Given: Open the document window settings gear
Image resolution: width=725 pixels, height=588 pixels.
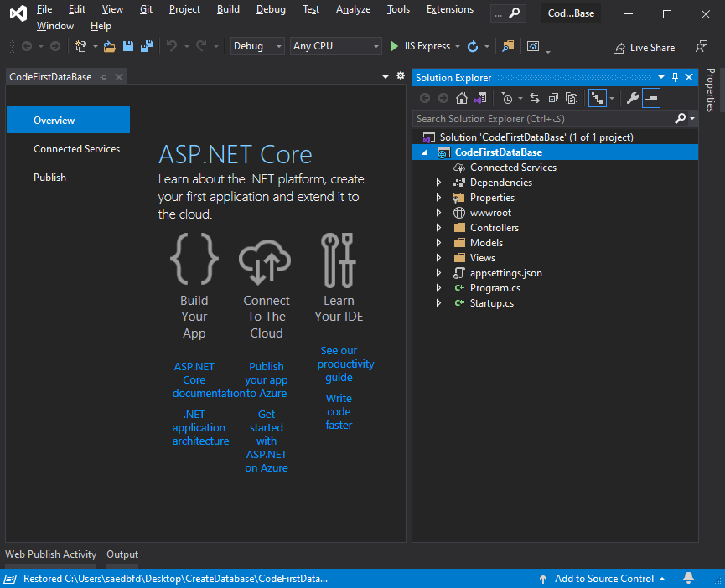Looking at the screenshot, I should [401, 75].
